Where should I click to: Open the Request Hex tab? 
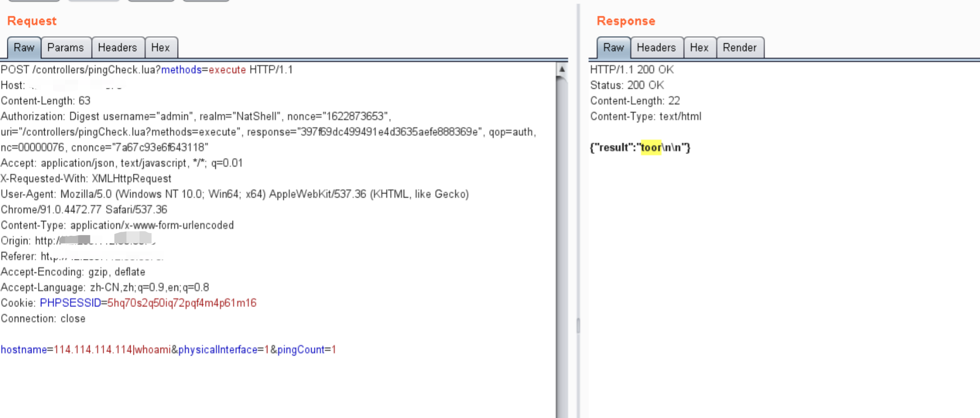coord(161,47)
